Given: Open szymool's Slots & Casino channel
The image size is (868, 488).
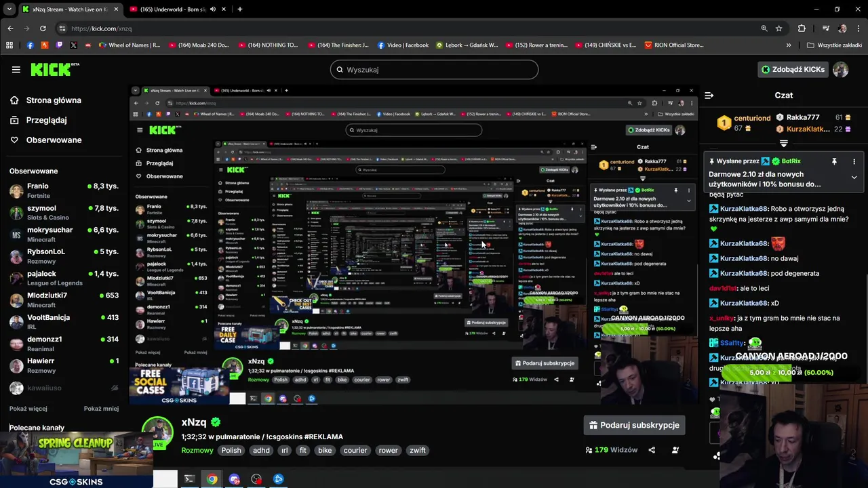Looking at the screenshot, I should pos(64,213).
